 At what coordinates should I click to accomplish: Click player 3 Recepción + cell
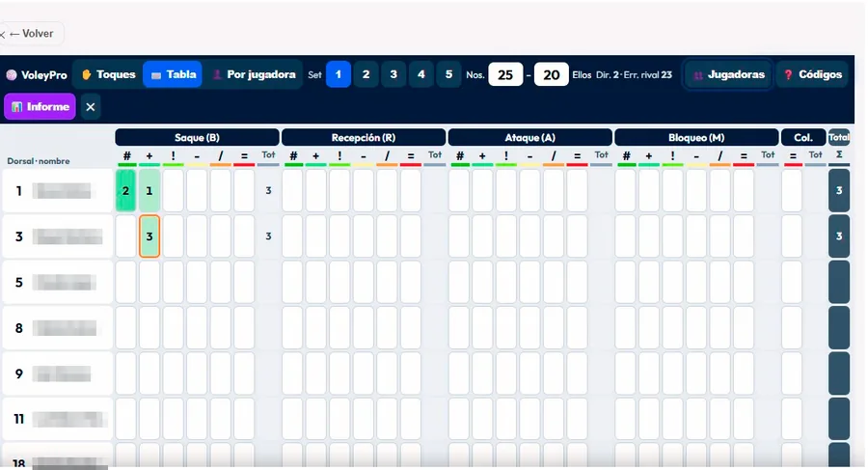316,236
